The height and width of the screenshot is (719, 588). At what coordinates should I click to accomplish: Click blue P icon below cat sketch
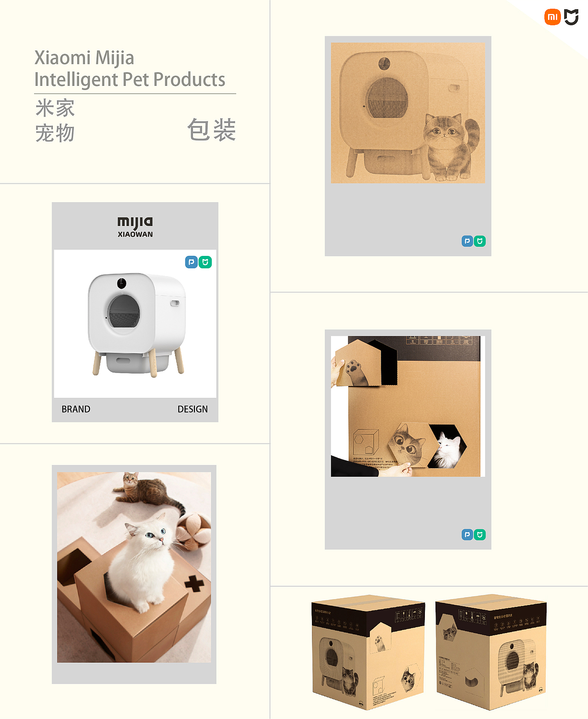tap(467, 241)
